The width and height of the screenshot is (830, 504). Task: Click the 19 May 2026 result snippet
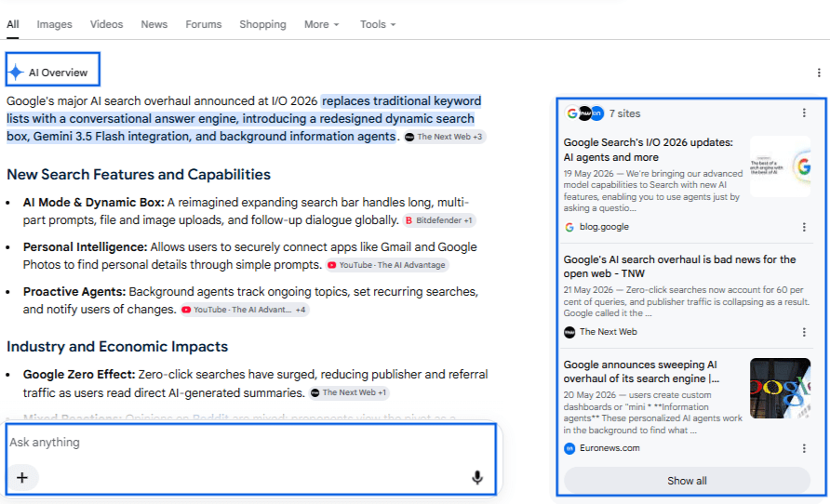[653, 191]
